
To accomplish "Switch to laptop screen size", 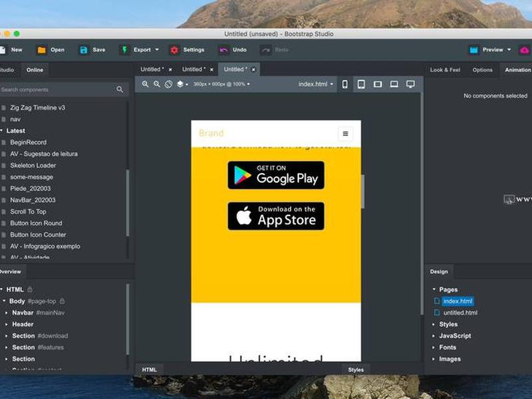I will (394, 84).
